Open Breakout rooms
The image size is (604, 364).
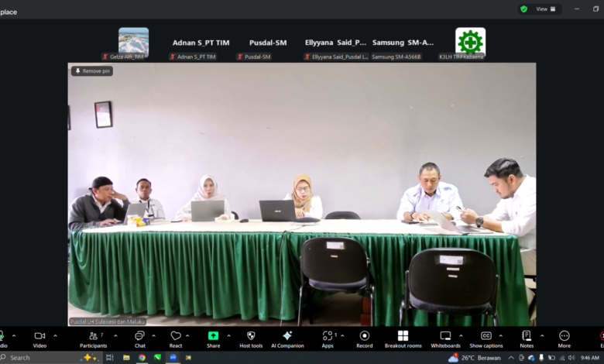[x=403, y=338]
